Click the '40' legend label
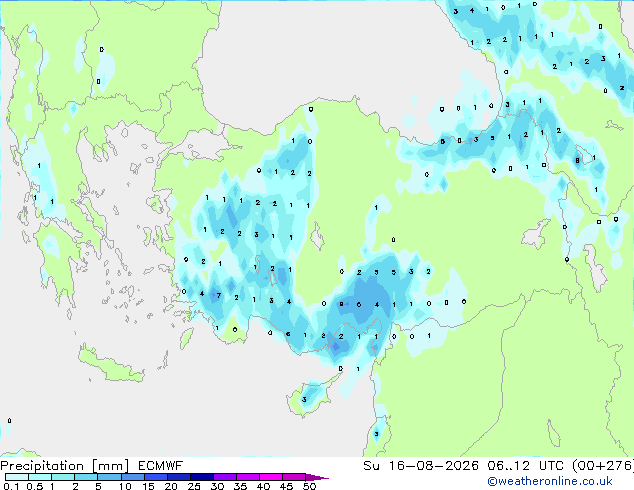 tap(263, 486)
